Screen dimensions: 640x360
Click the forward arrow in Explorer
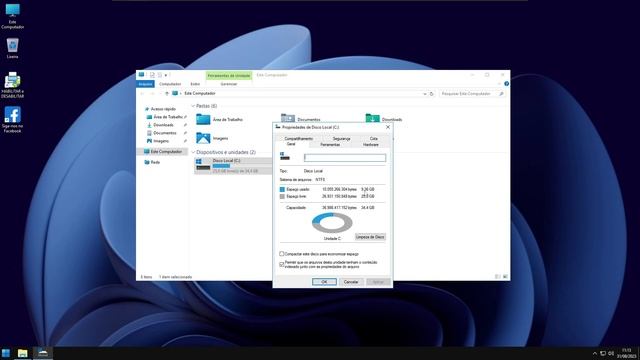tap(152, 94)
